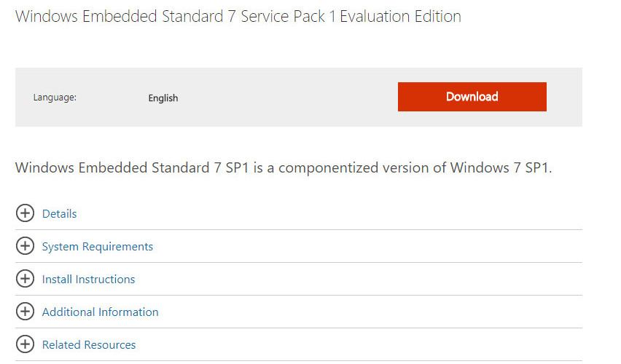Expand Related Resources with the plus icon
The height and width of the screenshot is (364, 621).
(25, 344)
